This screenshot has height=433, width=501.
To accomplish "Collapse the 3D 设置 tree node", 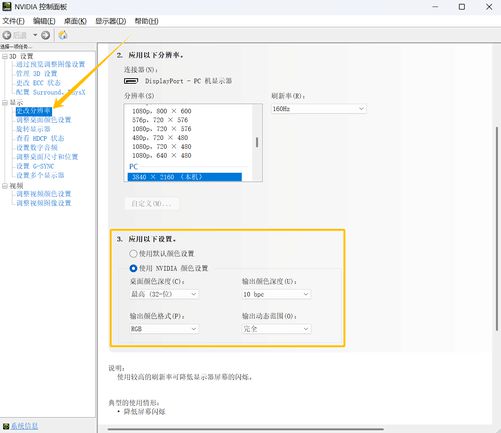I will [5, 56].
